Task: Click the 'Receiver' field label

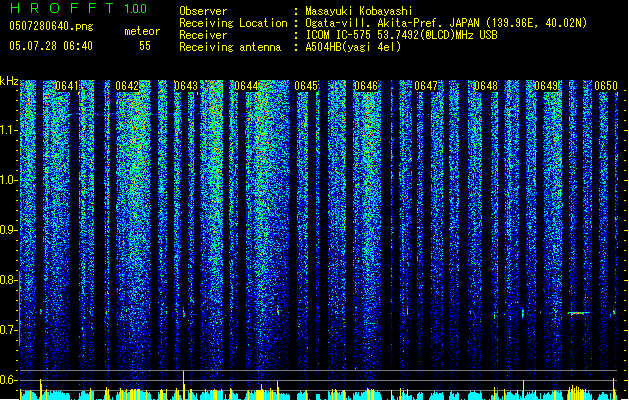Action: point(203,35)
